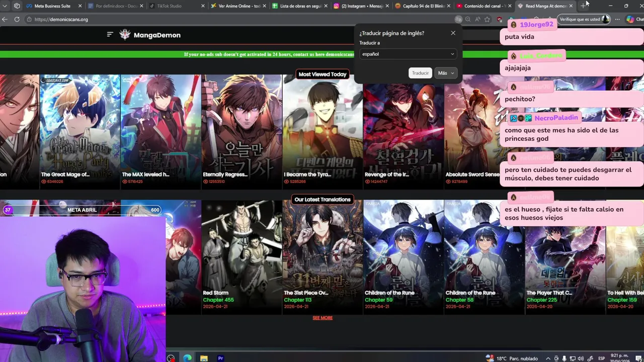Click the taskbar volume speaker icon
The image size is (644, 362).
581,358
